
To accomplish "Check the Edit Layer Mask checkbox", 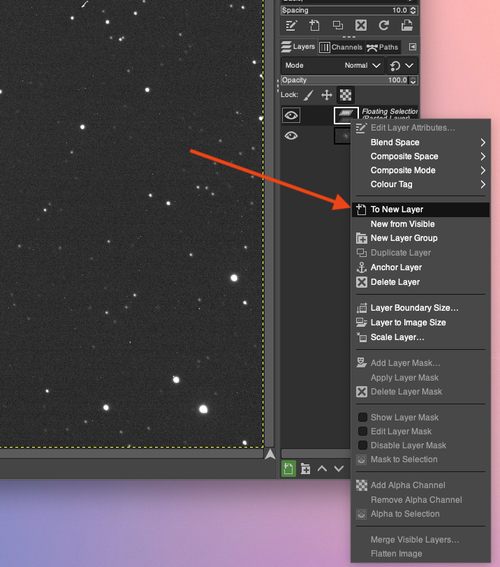I will [x=362, y=431].
